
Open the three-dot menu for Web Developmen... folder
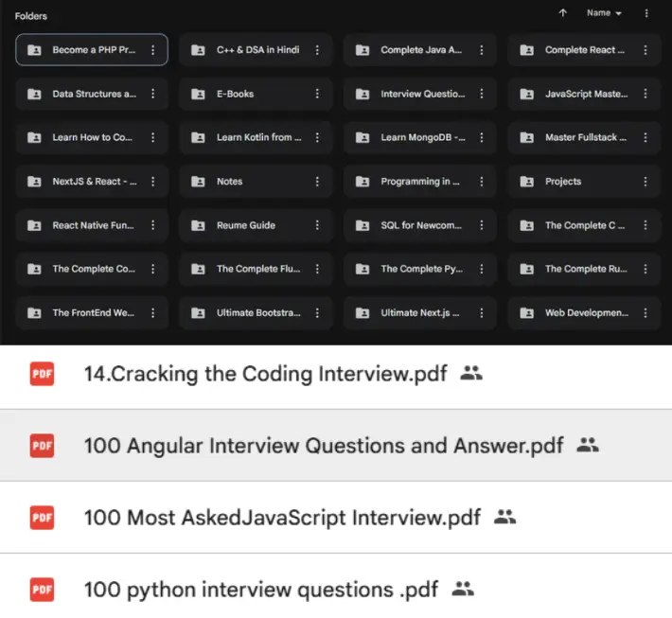coord(645,313)
